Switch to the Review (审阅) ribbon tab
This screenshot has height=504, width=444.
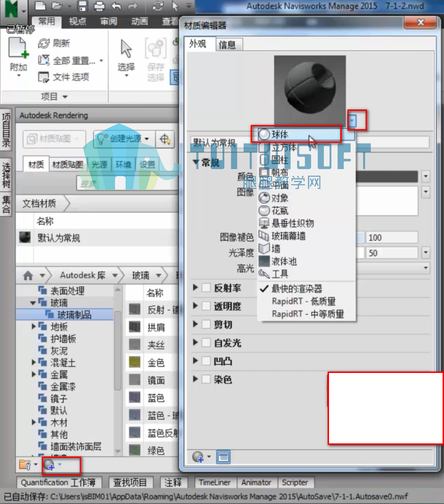(x=108, y=22)
